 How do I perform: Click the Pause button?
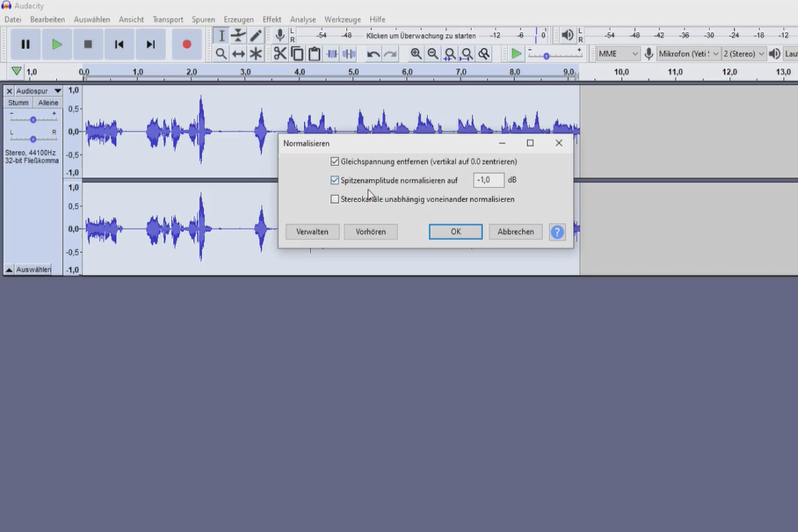point(25,45)
